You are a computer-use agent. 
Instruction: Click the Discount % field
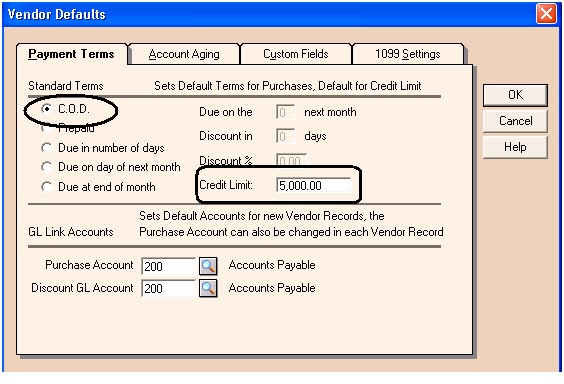(291, 160)
